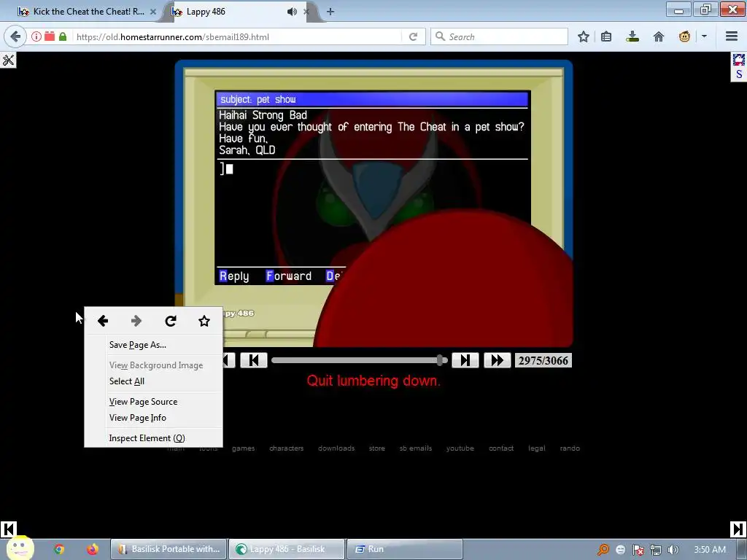Click the system tray magnifier icon

click(603, 550)
